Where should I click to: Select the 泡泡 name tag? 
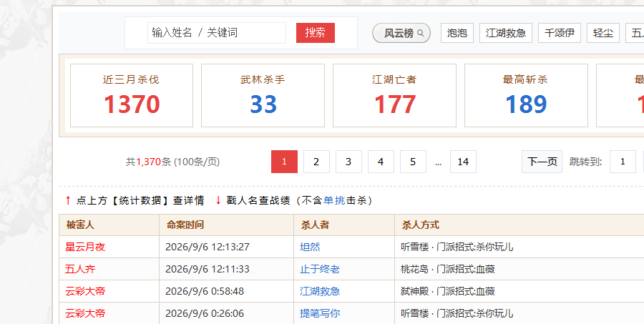[457, 33]
